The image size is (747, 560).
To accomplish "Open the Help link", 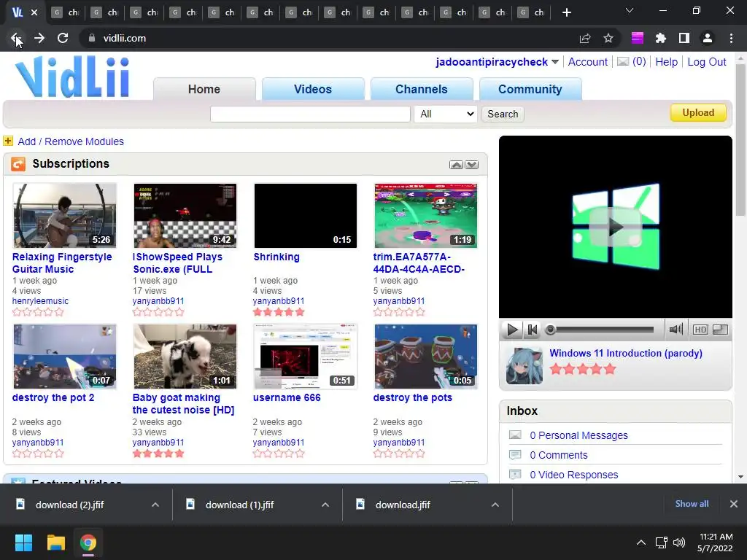I will (667, 62).
